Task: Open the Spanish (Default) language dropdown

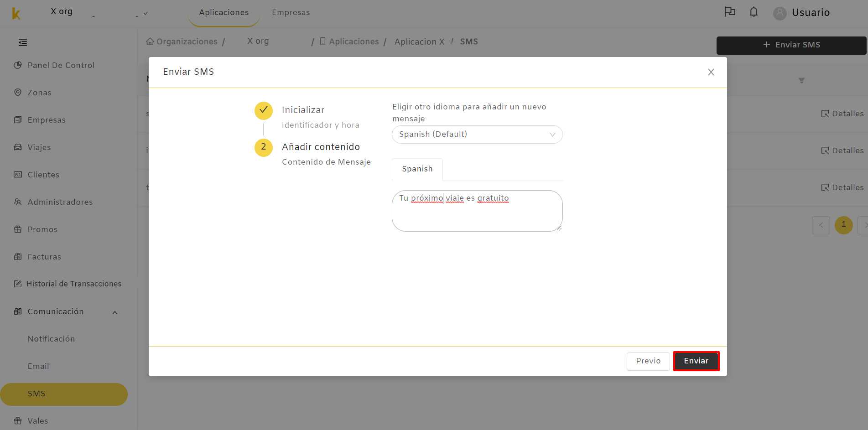Action: click(477, 135)
